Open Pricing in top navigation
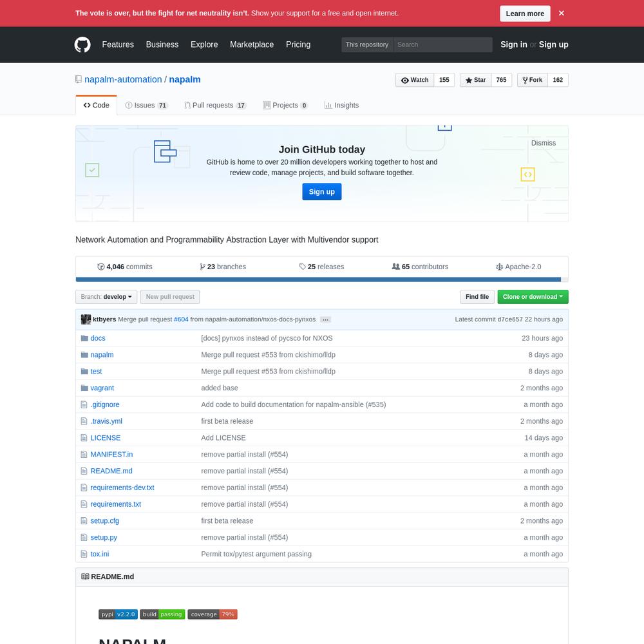 tap(298, 45)
